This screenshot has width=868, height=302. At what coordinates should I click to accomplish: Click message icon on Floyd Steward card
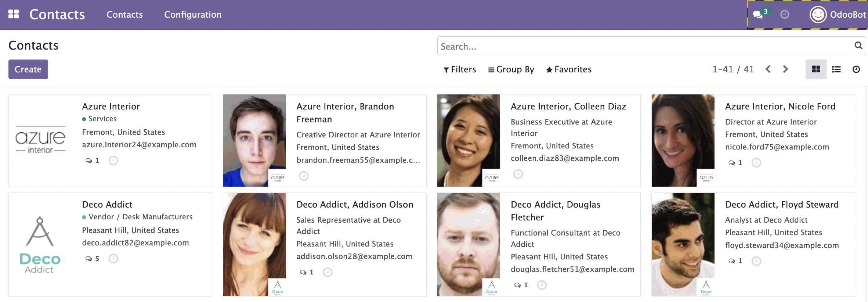[x=732, y=261]
